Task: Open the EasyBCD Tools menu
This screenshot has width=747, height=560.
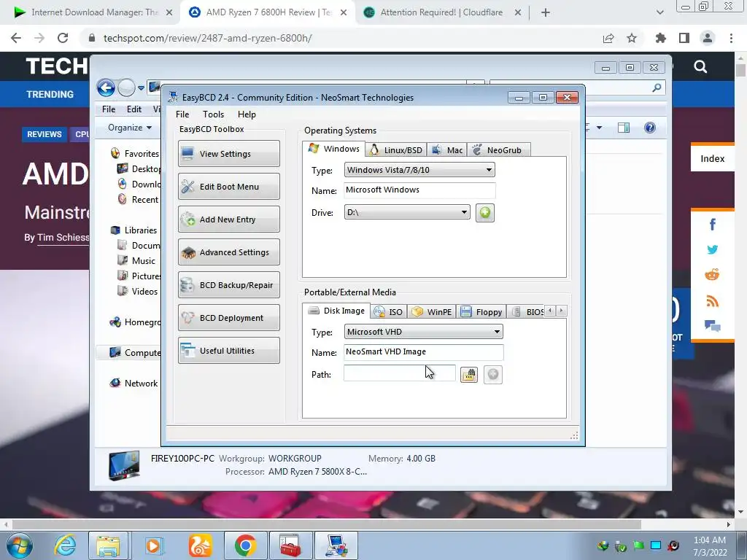Action: click(x=213, y=114)
